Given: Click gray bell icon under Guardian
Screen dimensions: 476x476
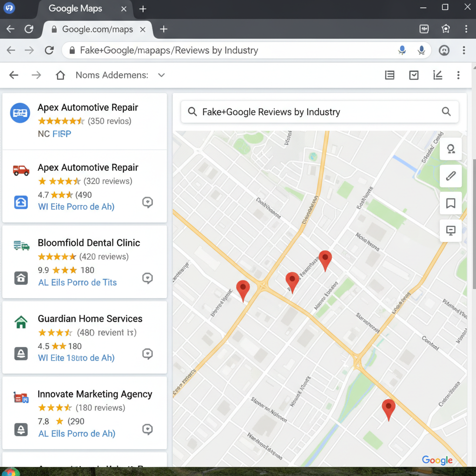Looking at the screenshot, I should 21,354.
